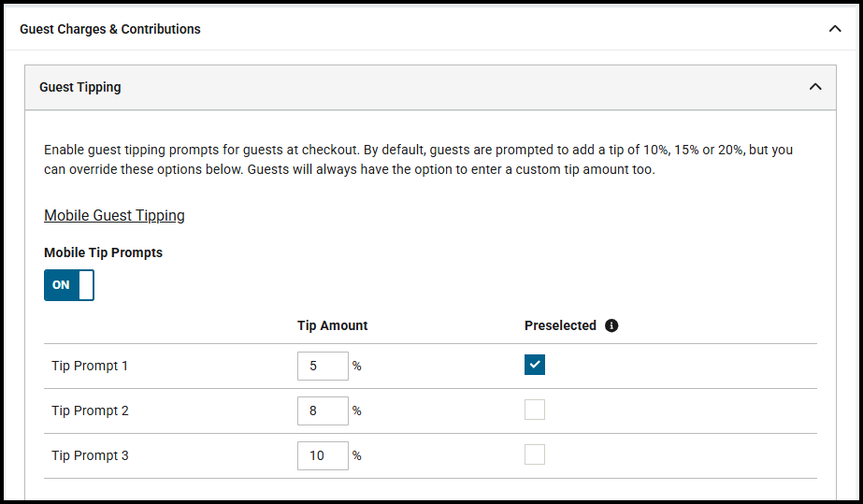This screenshot has width=863, height=504.
Task: Check Preselected box for Tip Prompt 3
Action: 535,455
